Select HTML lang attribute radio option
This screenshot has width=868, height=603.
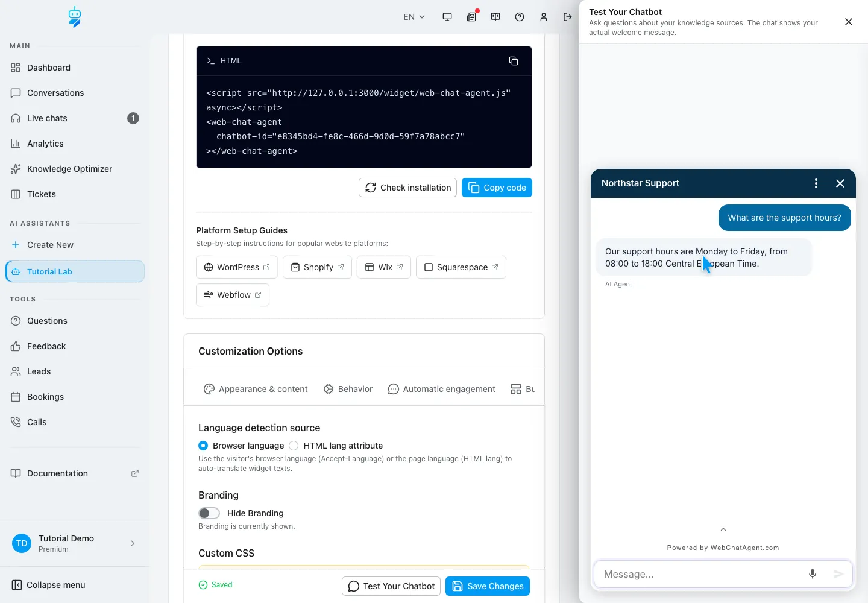pos(294,446)
